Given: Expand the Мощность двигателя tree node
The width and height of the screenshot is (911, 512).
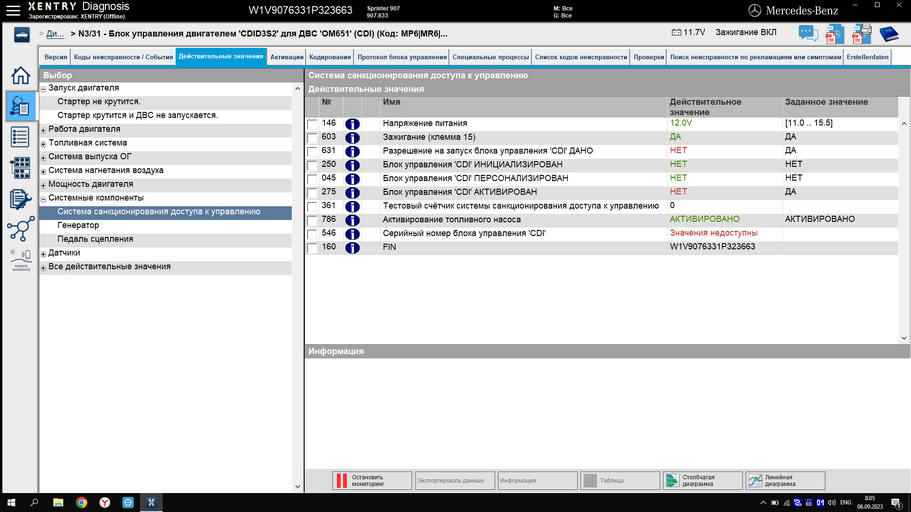Looking at the screenshot, I should (x=44, y=185).
